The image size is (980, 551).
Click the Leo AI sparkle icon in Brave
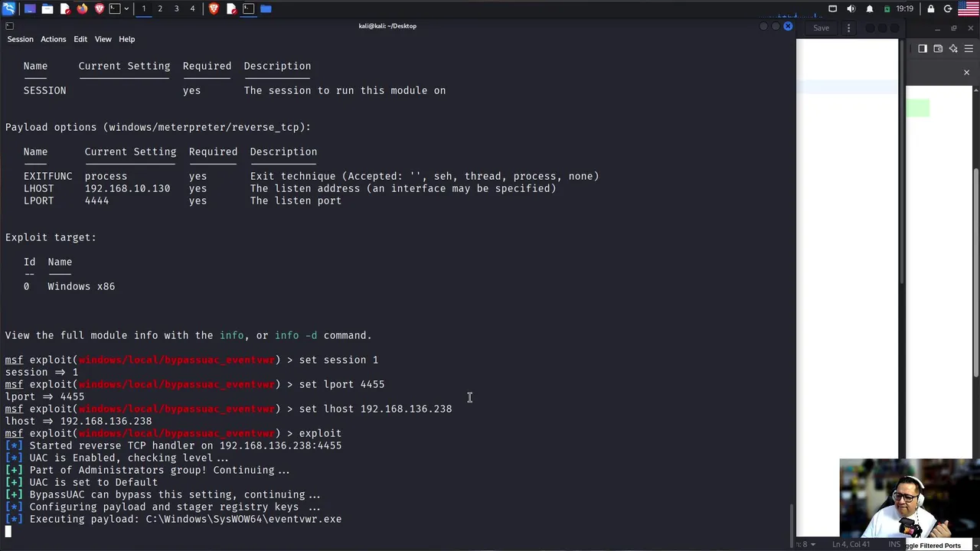[x=953, y=48]
